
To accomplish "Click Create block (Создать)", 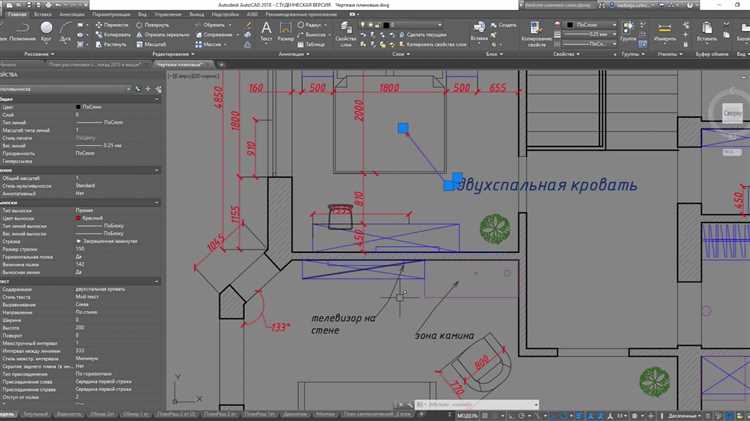I will tap(503, 25).
